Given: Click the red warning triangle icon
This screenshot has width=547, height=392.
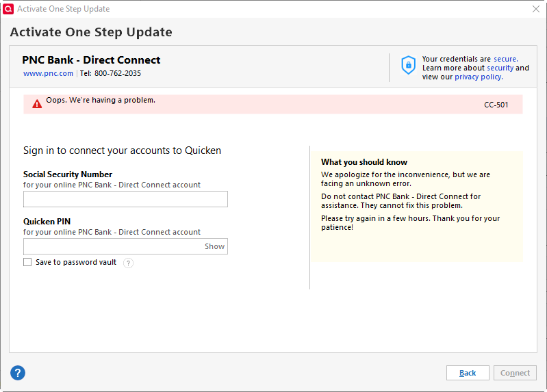Looking at the screenshot, I should pyautogui.click(x=37, y=104).
